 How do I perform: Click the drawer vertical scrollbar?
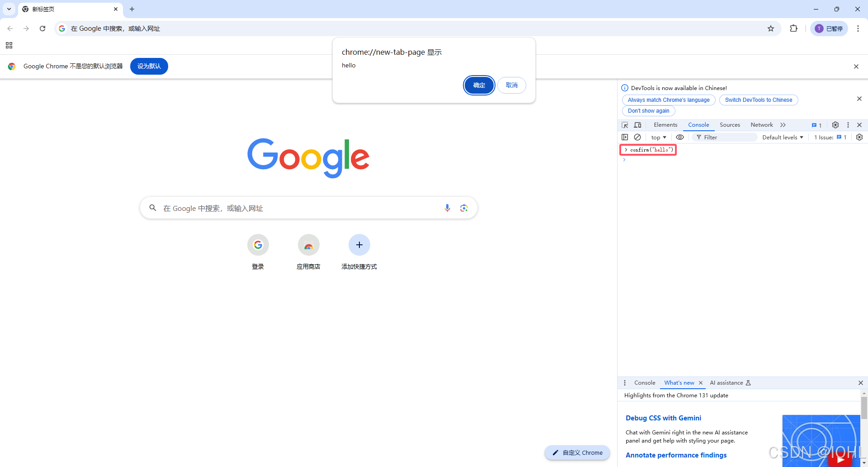(864, 407)
